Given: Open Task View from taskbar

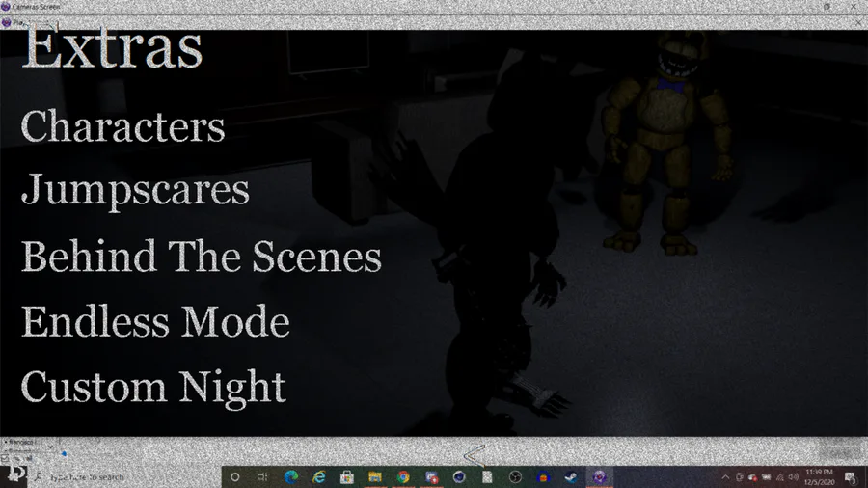Looking at the screenshot, I should coord(262,477).
